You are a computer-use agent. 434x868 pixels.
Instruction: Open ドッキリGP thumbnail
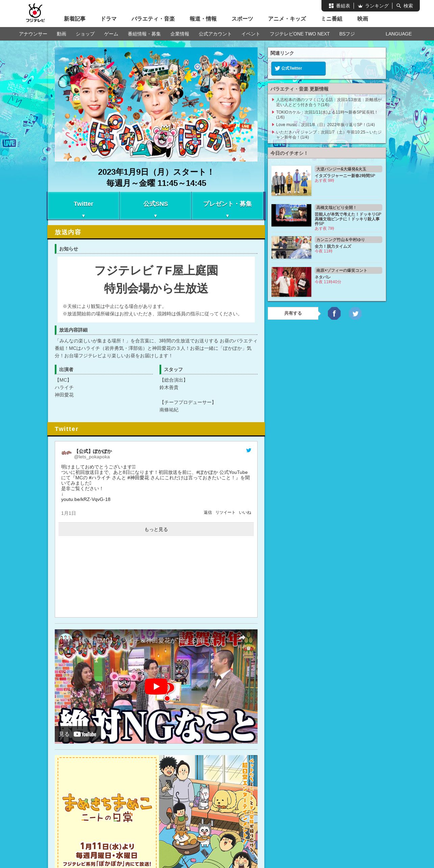click(291, 215)
